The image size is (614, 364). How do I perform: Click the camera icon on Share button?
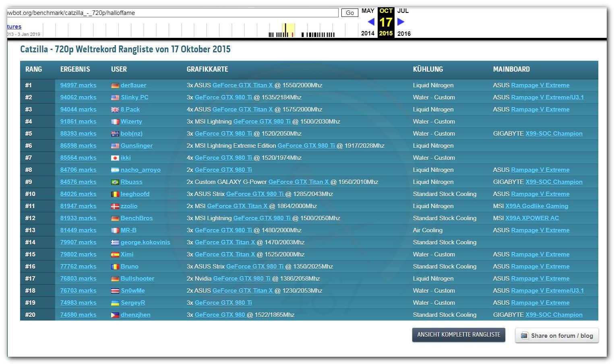(x=524, y=335)
